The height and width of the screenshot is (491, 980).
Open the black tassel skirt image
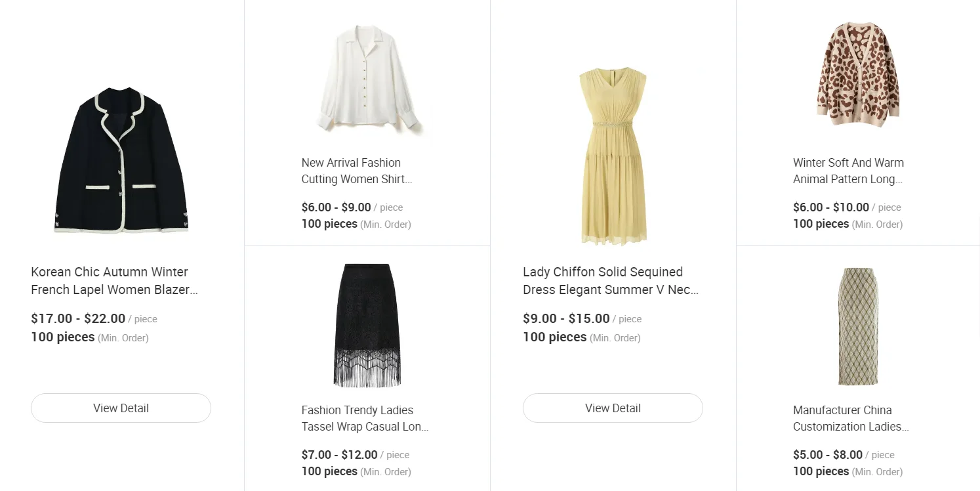367,325
